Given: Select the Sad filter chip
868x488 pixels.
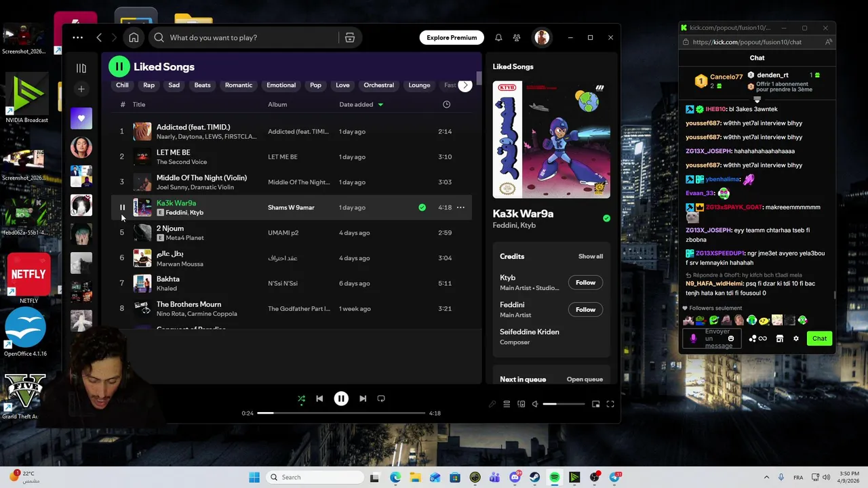Looking at the screenshot, I should (174, 85).
